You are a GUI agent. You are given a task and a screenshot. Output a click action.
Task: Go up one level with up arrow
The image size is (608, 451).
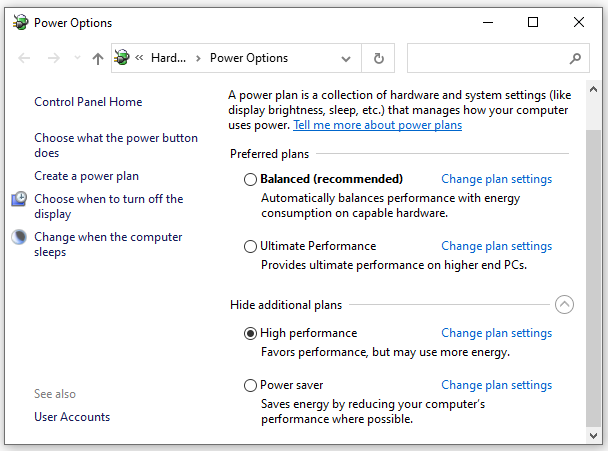98,59
